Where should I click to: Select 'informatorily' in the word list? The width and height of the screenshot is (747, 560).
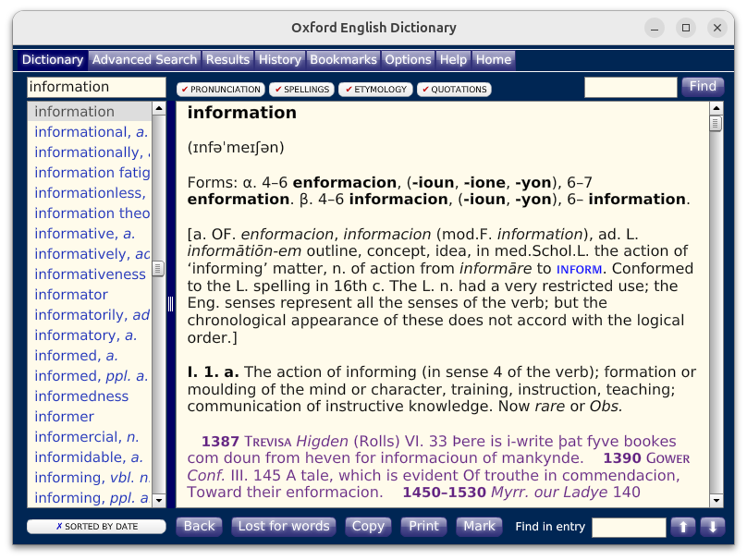pyautogui.click(x=90, y=315)
